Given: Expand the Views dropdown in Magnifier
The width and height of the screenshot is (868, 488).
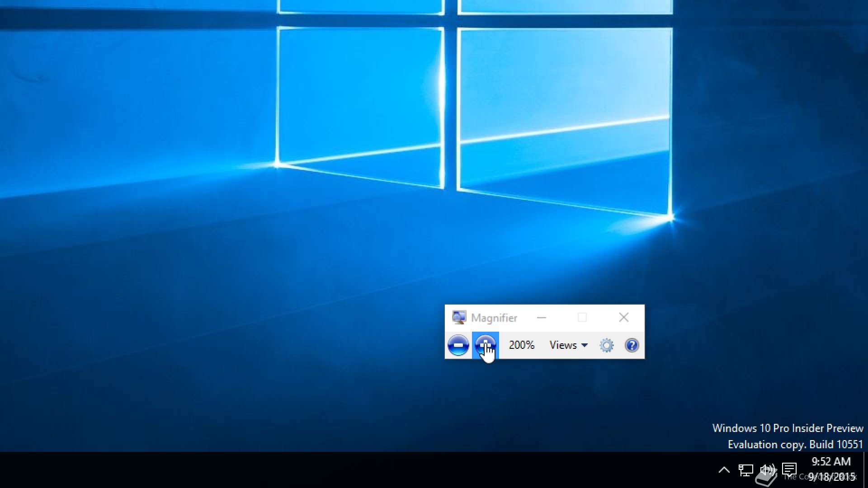Looking at the screenshot, I should [x=568, y=345].
